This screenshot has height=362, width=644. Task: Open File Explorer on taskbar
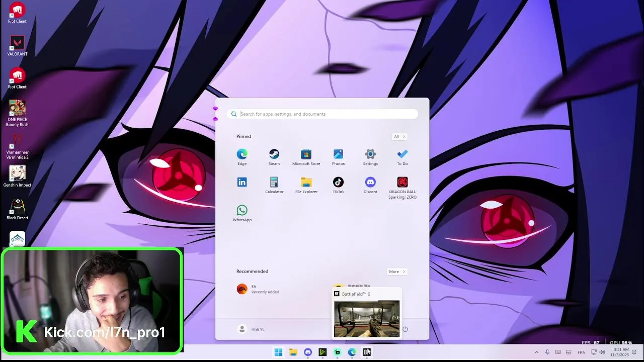[x=293, y=352]
